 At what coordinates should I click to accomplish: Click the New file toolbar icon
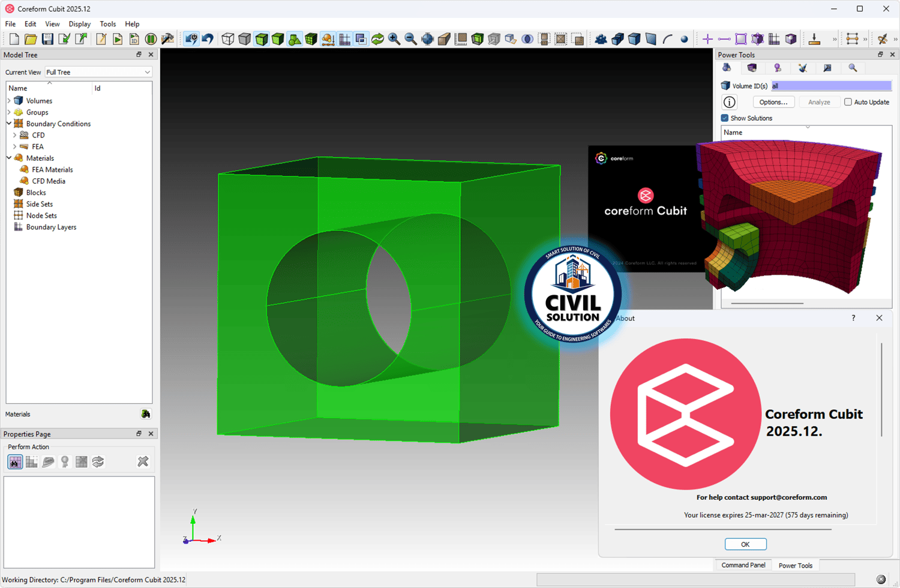tap(14, 40)
